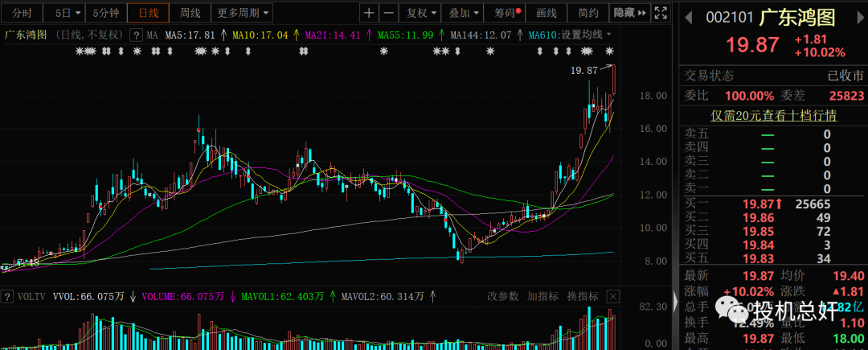Image resolution: width=868 pixels, height=350 pixels.
Task: Switch to the 周线 weekly tab
Action: [190, 13]
